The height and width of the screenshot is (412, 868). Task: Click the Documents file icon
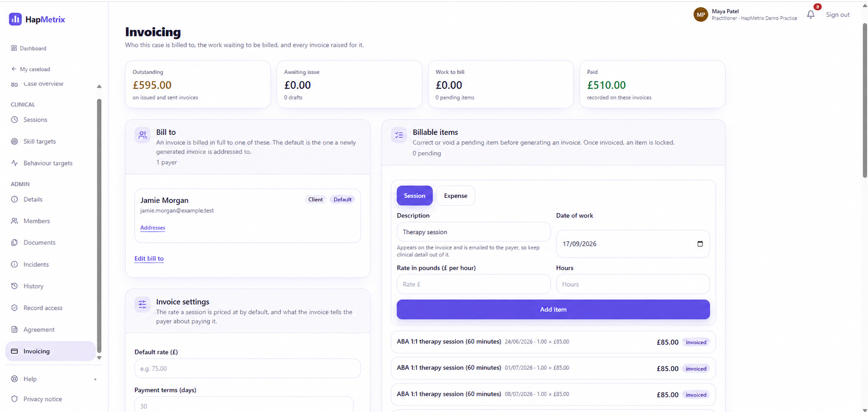14,242
